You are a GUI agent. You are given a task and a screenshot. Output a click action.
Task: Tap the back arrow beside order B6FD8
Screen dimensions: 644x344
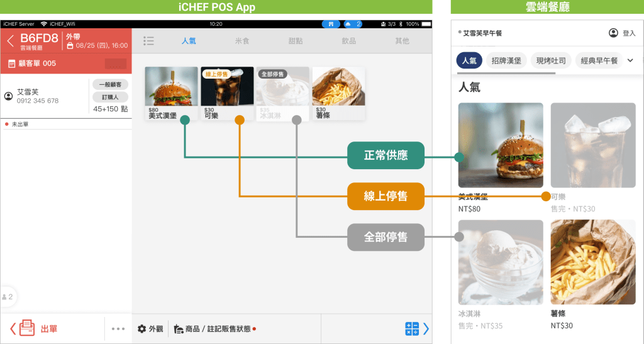tap(10, 42)
